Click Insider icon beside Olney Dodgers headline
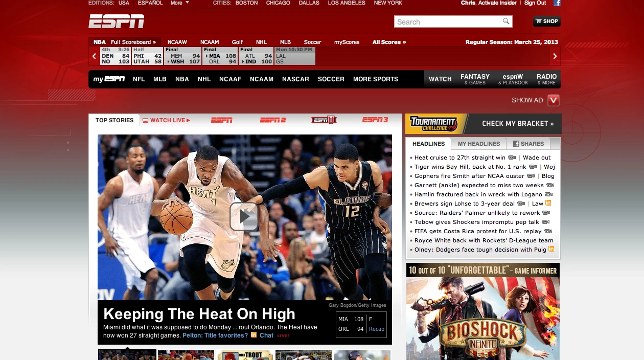 (x=551, y=249)
